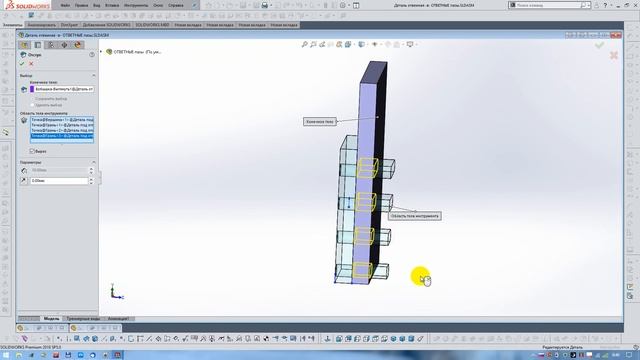Open the Файл menu
This screenshot has height=360, width=640.
[64, 5]
